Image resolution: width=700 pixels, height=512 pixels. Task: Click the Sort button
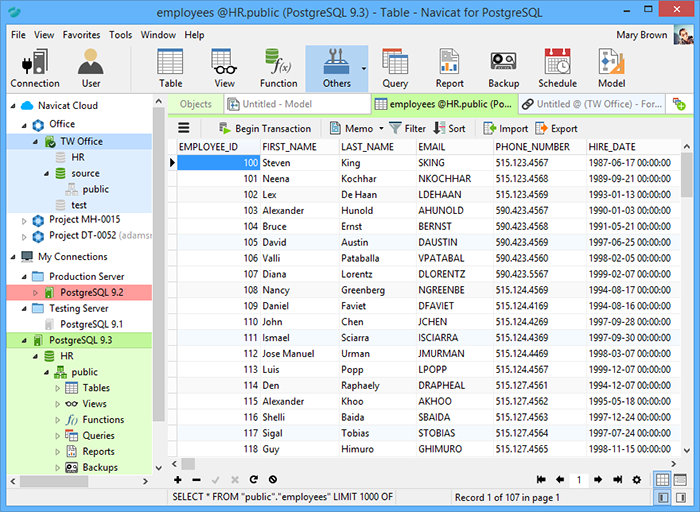450,129
